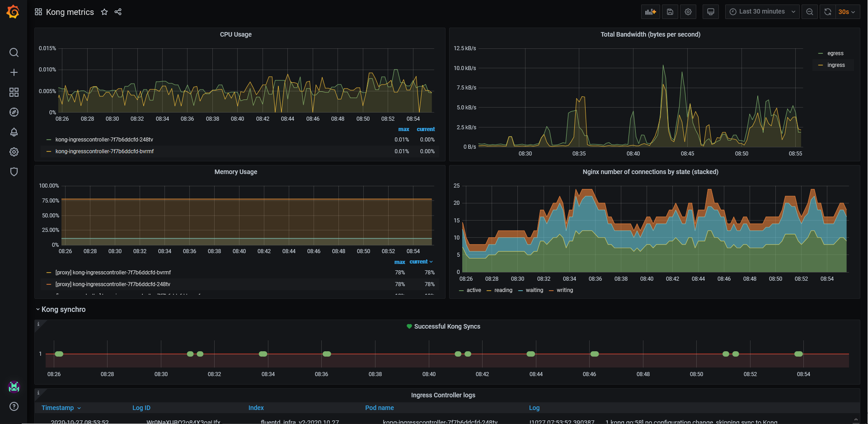The width and height of the screenshot is (868, 424).
Task: Open the Kong metrics dashboard title menu
Action: pyautogui.click(x=70, y=12)
